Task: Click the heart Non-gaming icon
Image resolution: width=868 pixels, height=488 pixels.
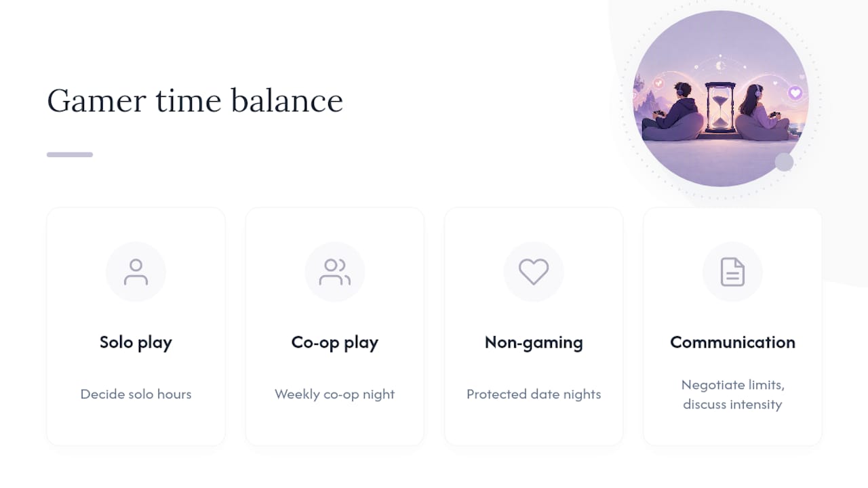Action: pos(534,272)
